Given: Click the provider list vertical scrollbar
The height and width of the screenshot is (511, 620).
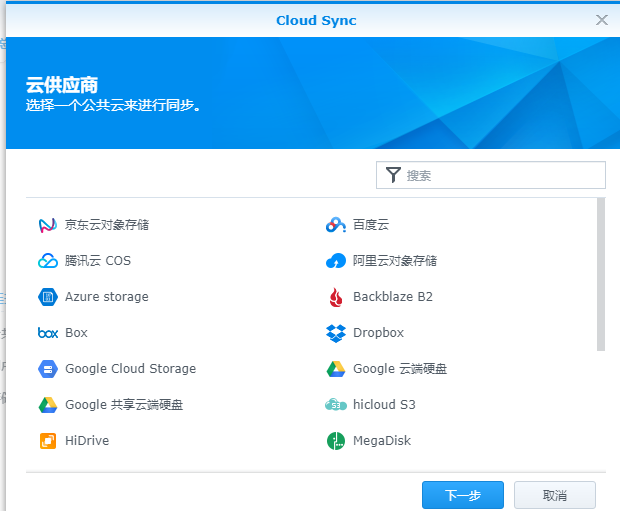Looking at the screenshot, I should click(601, 275).
